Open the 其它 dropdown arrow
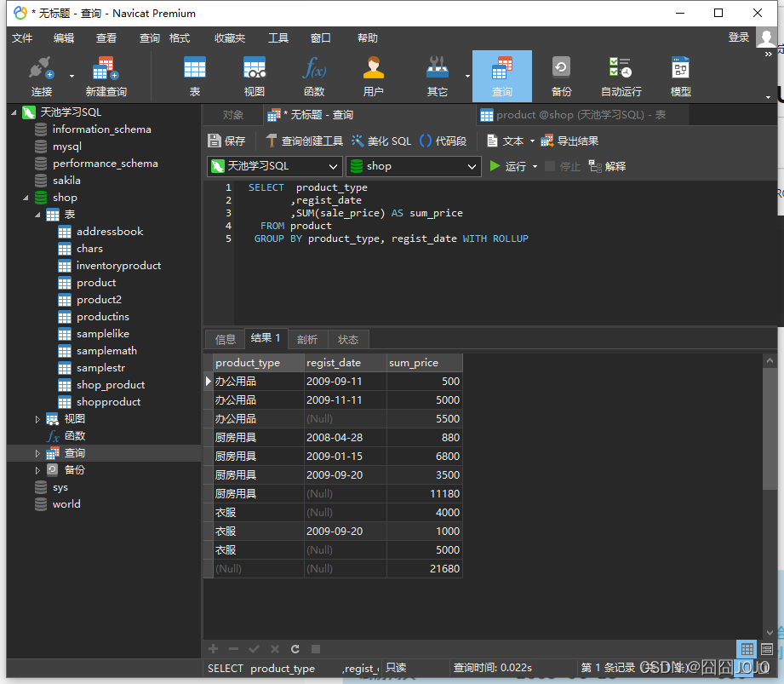The height and width of the screenshot is (684, 784). [467, 76]
